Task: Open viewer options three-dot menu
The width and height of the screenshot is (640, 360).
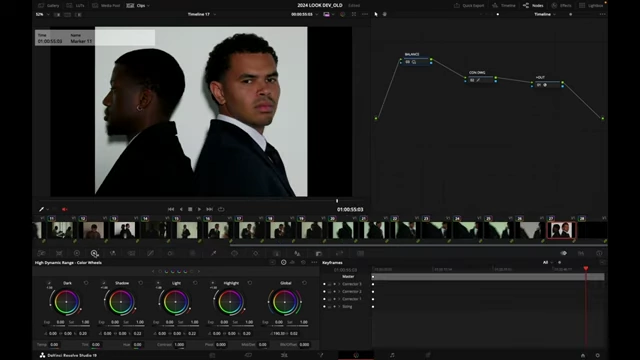Action: tap(365, 14)
